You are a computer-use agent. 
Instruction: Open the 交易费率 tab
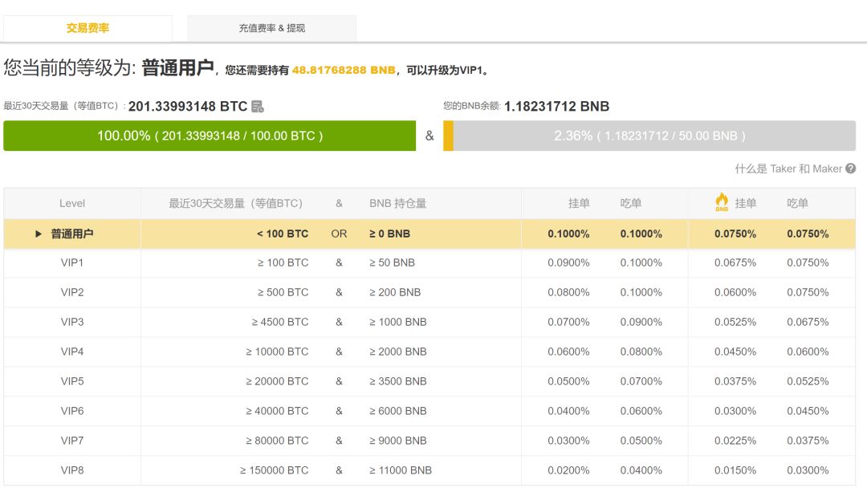point(88,28)
